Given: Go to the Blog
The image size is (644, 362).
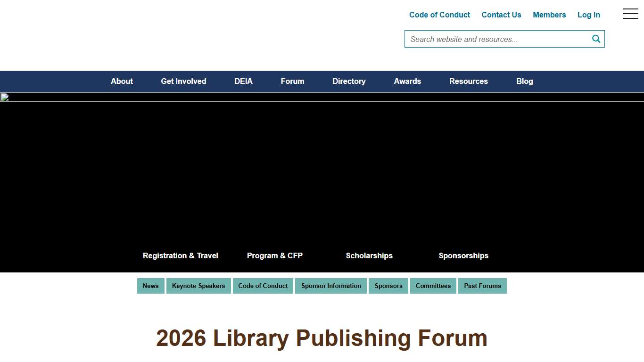Looking at the screenshot, I should click(x=524, y=81).
